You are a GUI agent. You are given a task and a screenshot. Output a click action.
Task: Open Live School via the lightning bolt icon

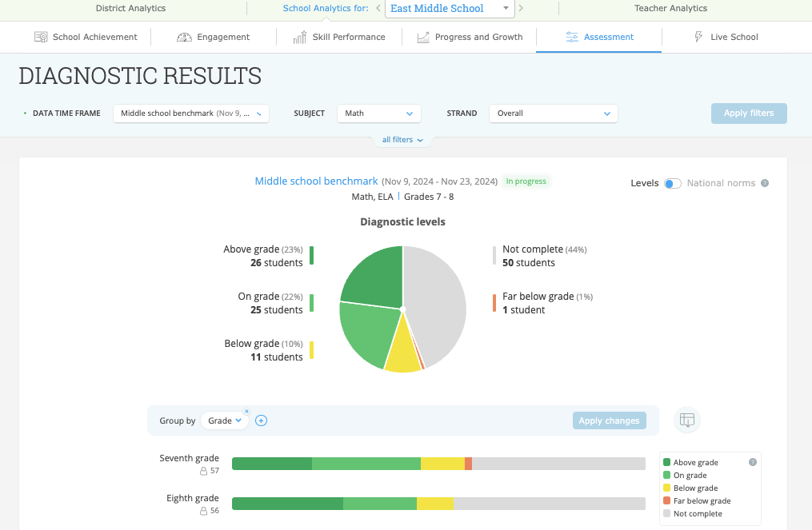700,37
